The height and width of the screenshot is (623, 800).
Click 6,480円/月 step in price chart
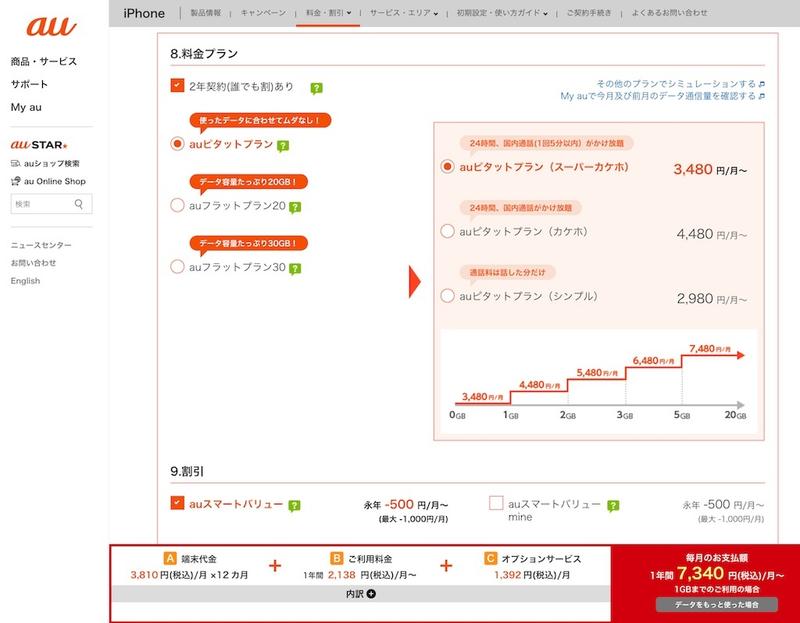pyautogui.click(x=654, y=361)
